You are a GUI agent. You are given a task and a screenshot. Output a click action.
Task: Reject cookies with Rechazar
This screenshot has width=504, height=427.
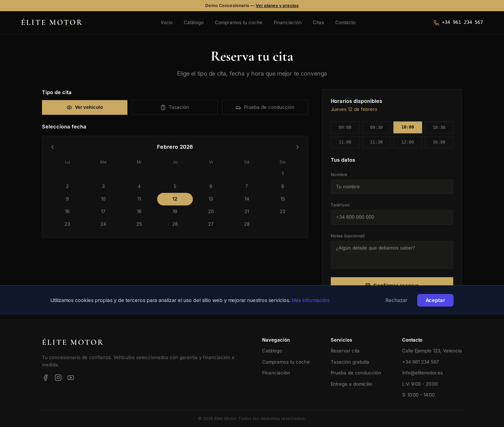(x=396, y=300)
